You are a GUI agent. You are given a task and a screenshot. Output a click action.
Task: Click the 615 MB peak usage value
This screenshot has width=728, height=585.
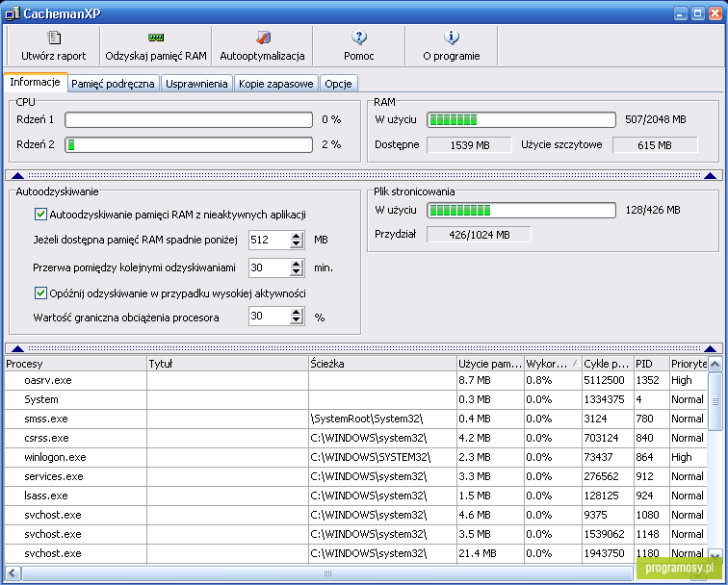point(655,145)
